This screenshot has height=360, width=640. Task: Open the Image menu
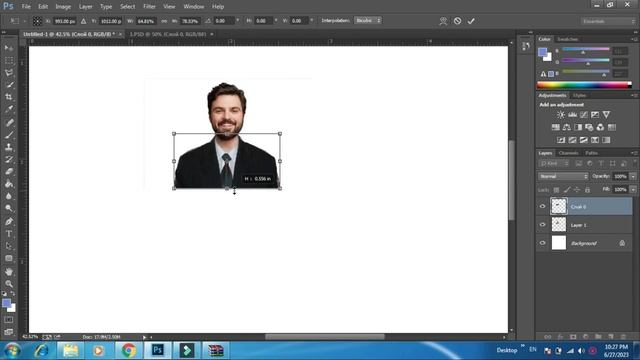pos(63,7)
